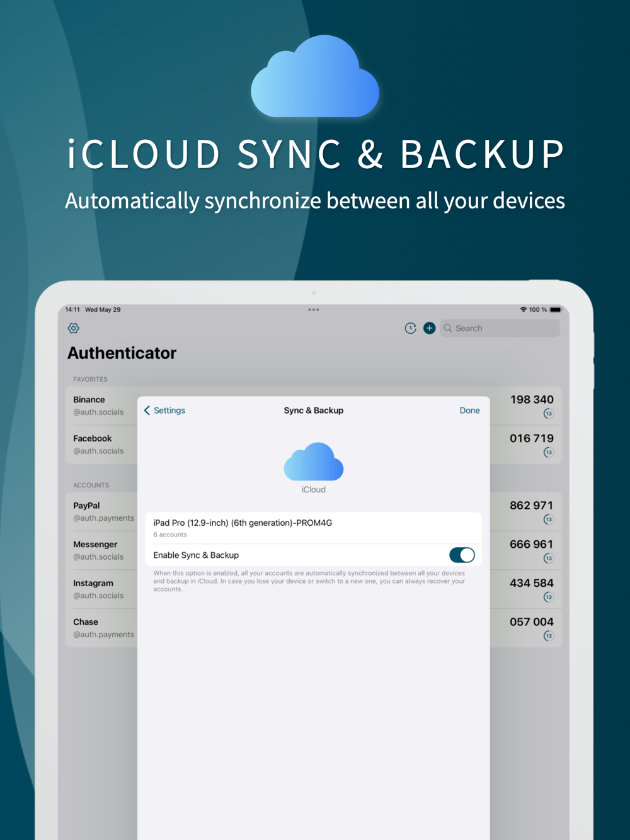Tap the clock history icon
This screenshot has height=840, width=630.
(x=411, y=328)
